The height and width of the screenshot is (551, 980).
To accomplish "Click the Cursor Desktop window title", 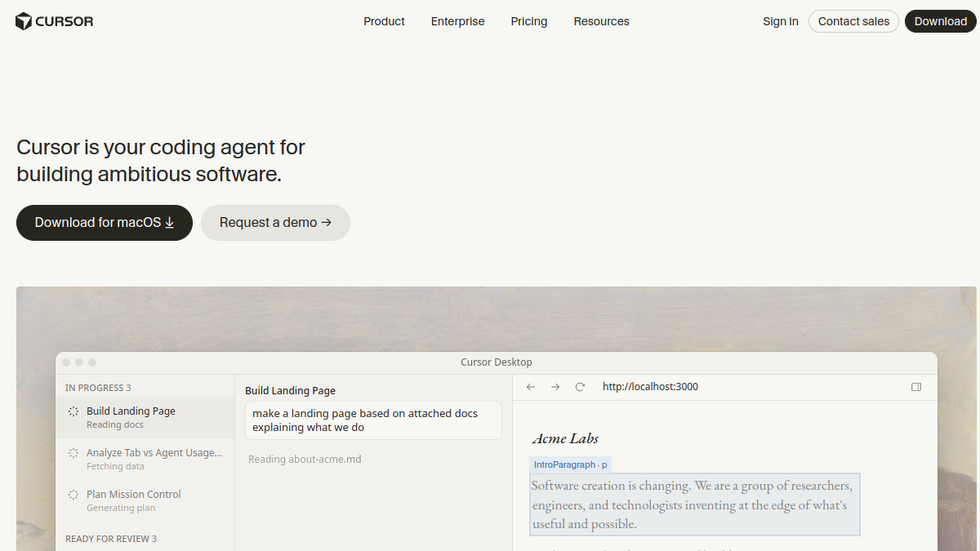I will [x=497, y=362].
